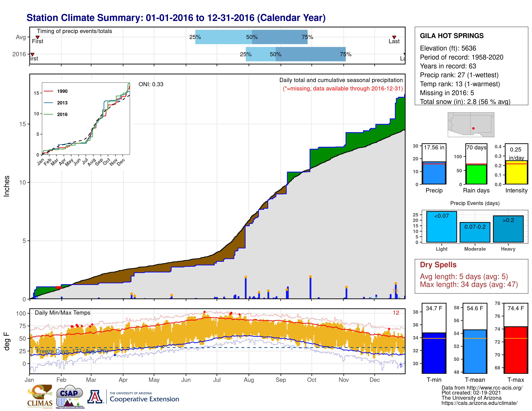
Task: Click the Period of record: 1958-2020 line
Action: pos(461,57)
